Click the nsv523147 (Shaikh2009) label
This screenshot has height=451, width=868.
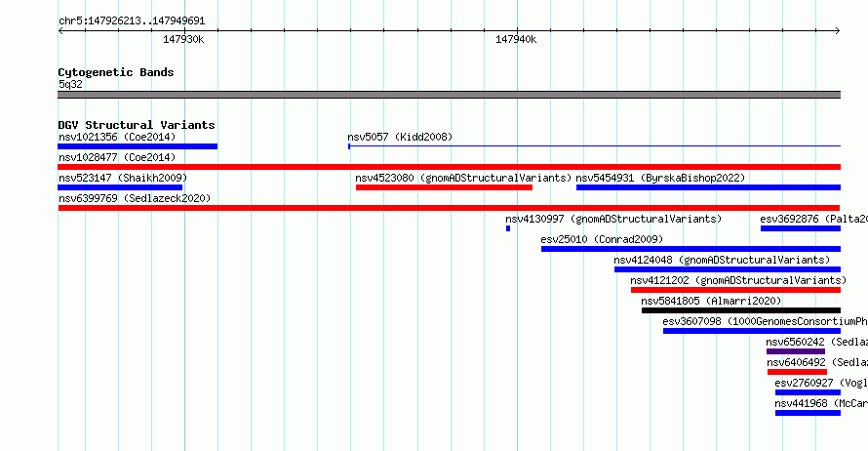[x=123, y=178]
